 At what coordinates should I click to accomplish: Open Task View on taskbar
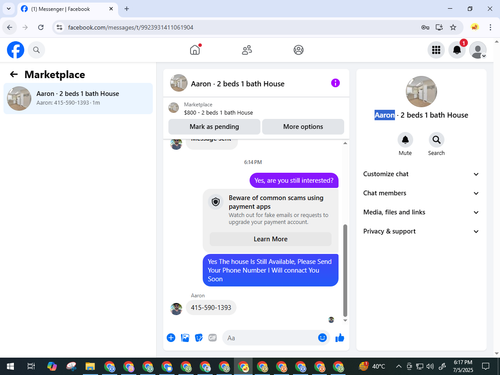(31, 367)
